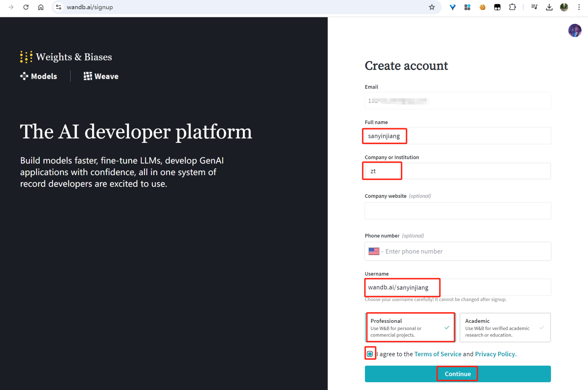Open the Terms of Service link
This screenshot has width=588, height=390.
438,354
